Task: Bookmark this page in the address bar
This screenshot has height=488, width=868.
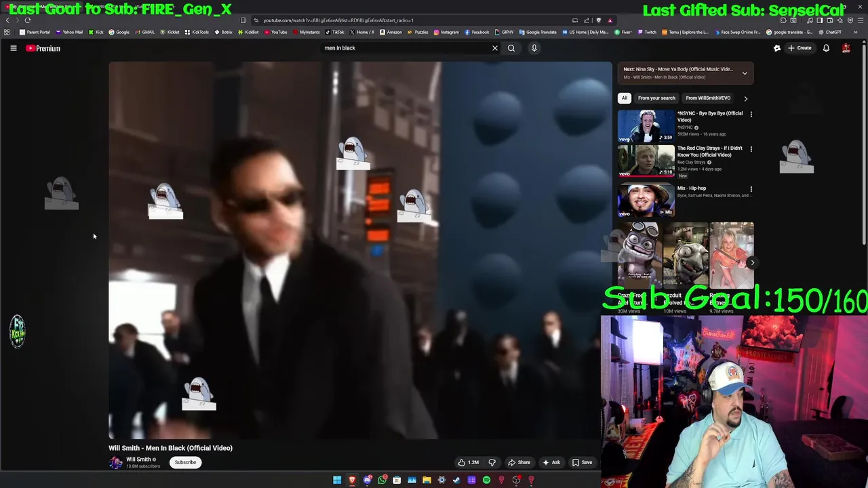Action: pyautogui.click(x=243, y=20)
